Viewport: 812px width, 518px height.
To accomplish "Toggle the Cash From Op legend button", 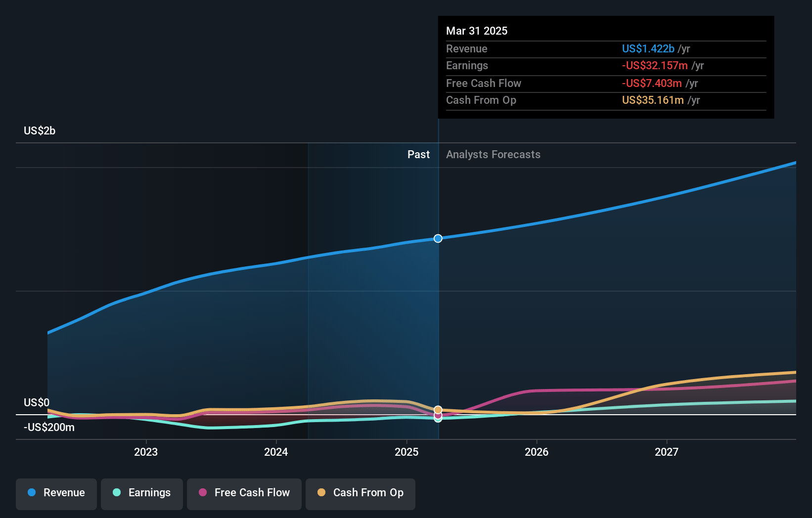I will pos(361,494).
